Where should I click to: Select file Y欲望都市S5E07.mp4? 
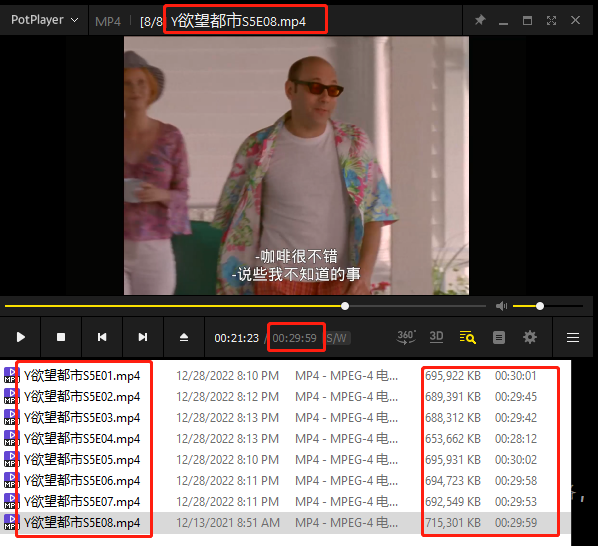coord(82,501)
